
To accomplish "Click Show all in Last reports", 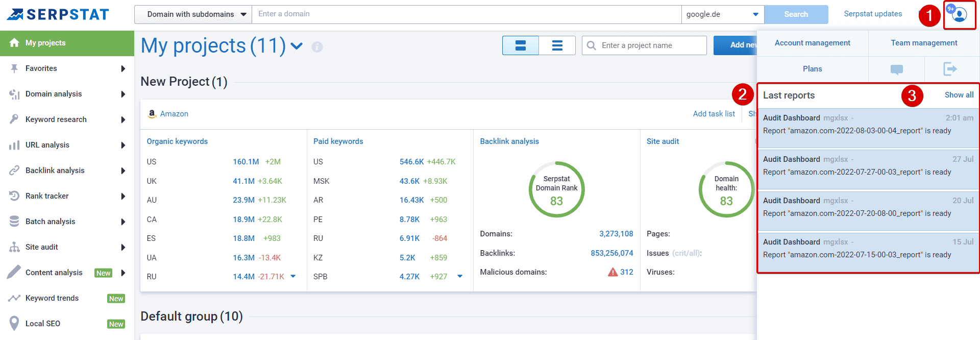I will 959,95.
